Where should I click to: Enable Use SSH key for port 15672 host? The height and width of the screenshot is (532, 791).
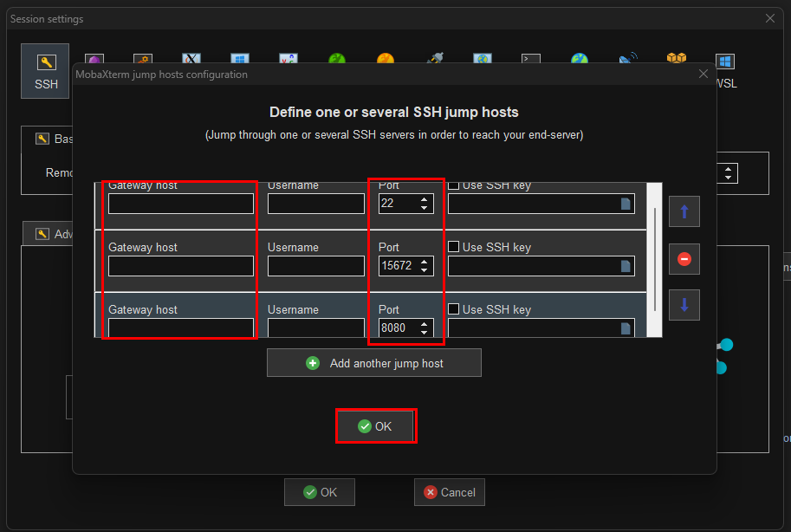(453, 247)
